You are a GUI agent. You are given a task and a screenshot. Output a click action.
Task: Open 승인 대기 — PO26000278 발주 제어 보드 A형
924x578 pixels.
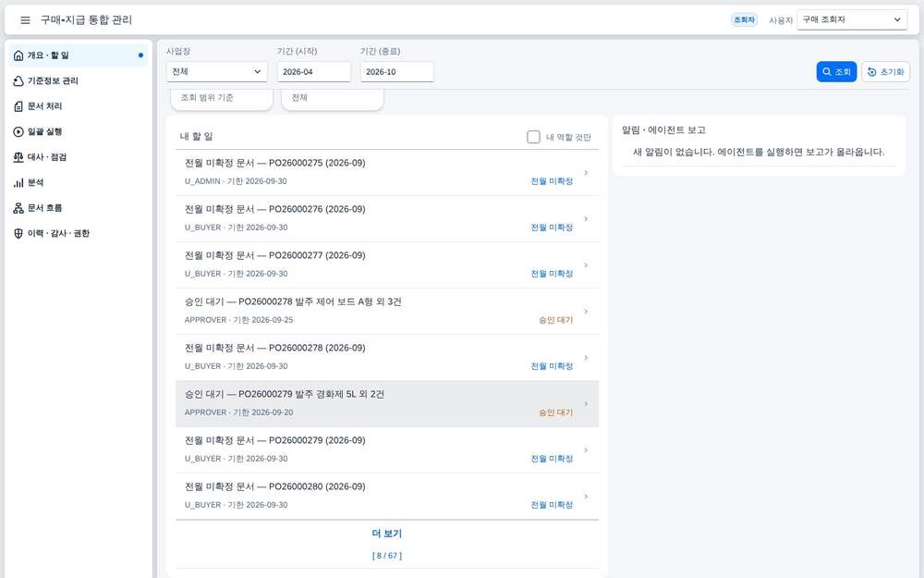pos(386,312)
